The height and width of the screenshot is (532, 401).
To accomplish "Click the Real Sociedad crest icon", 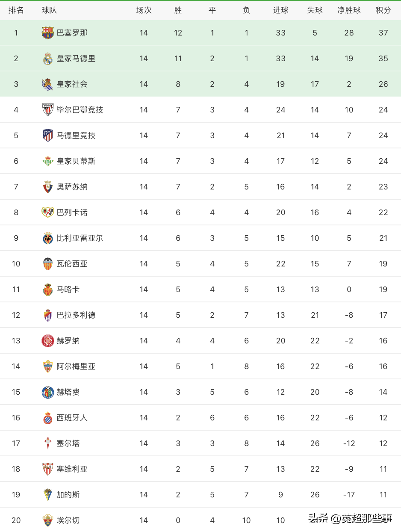I will 48,84.
